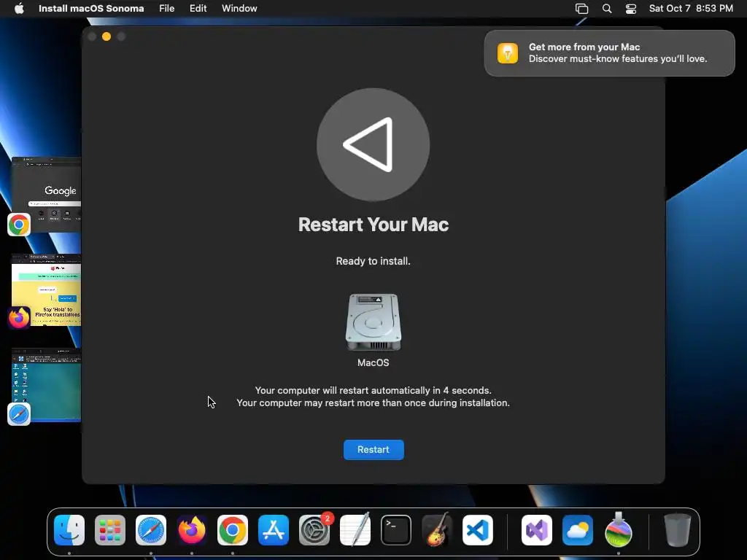Screen dimensions: 747x560
Task: Open Visual Studio from the Dock
Action: click(x=537, y=530)
